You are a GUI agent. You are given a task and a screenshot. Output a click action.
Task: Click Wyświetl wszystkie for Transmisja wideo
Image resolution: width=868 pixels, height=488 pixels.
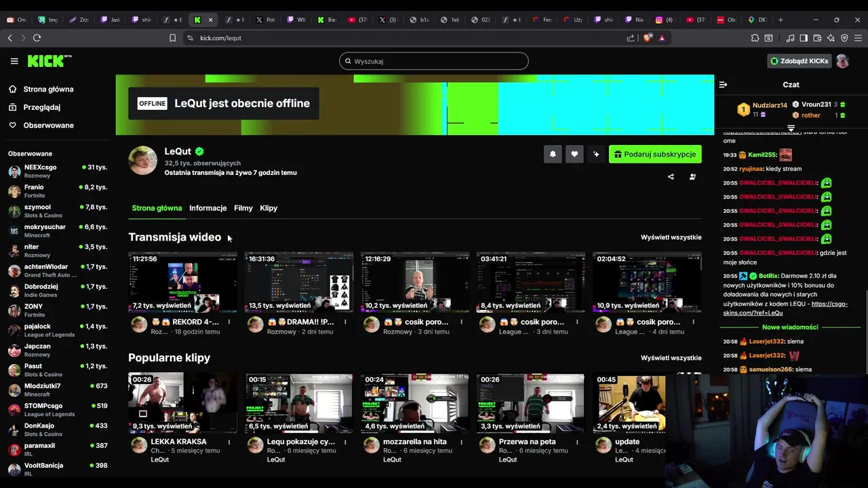click(x=671, y=237)
